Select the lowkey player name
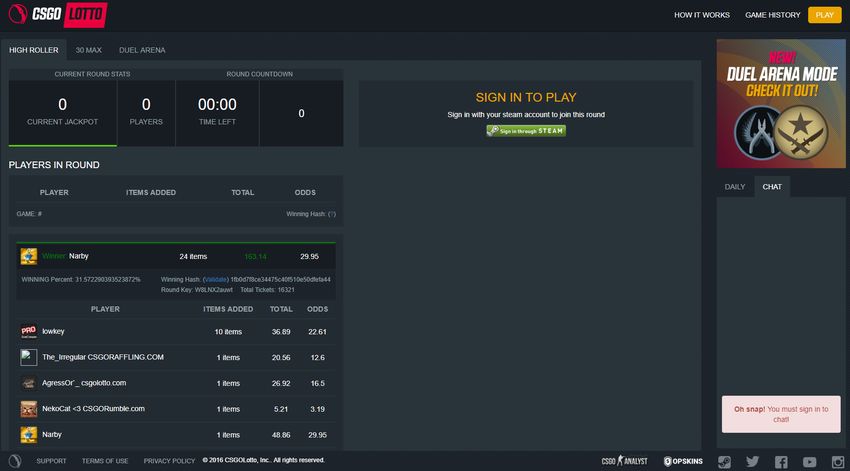The image size is (850, 471). coord(53,331)
